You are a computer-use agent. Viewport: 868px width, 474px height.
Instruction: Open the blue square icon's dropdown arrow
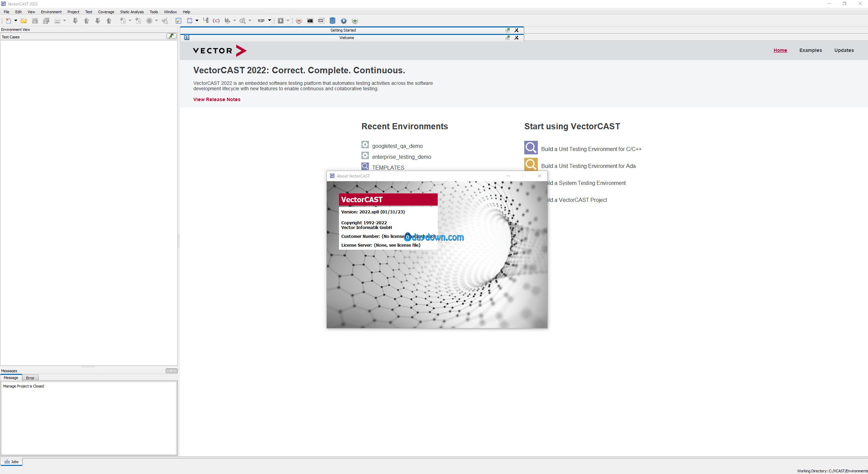[197, 21]
